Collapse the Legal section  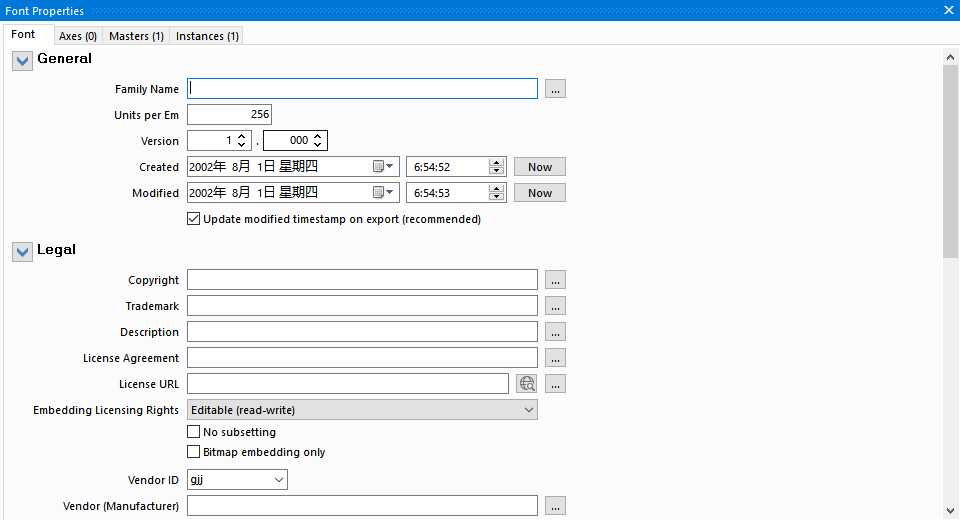(22, 252)
